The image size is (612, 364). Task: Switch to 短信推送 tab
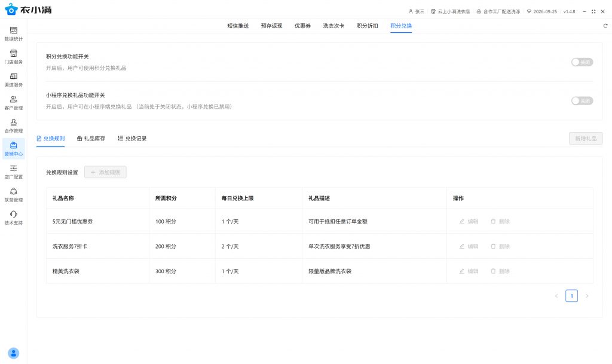(x=238, y=26)
